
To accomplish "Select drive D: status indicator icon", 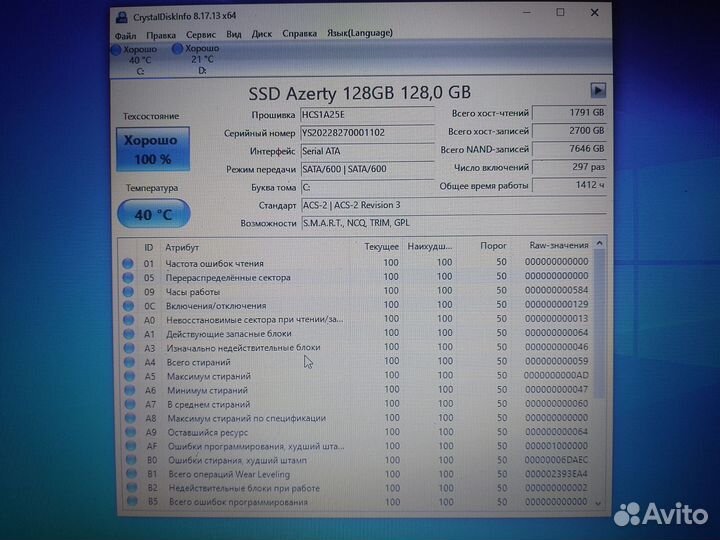I will tap(178, 48).
